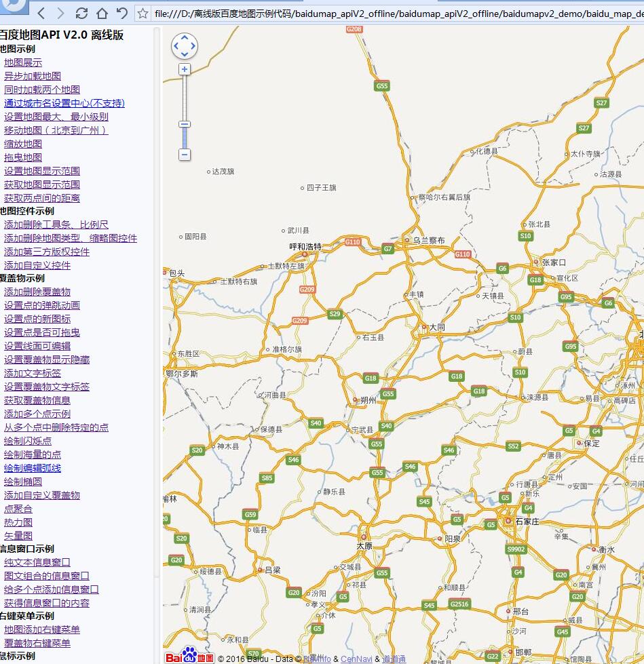Zoom out using map minus button
644x664 pixels.
[x=185, y=155]
